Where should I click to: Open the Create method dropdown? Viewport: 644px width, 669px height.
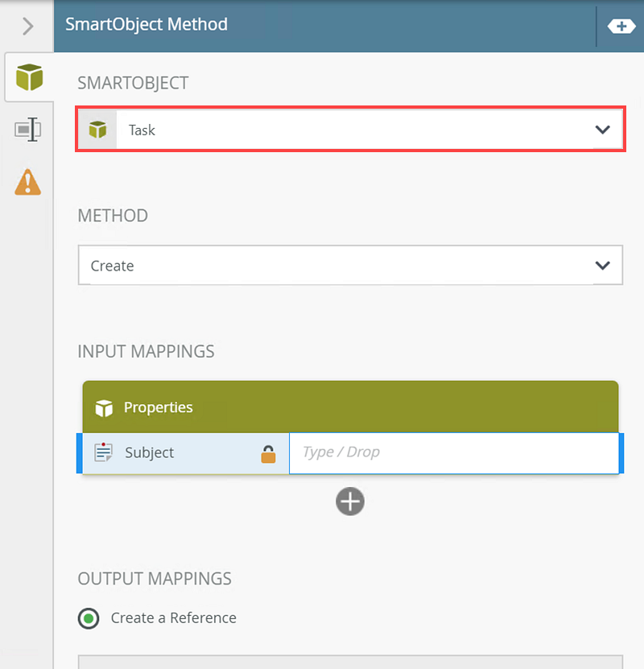(x=338, y=266)
